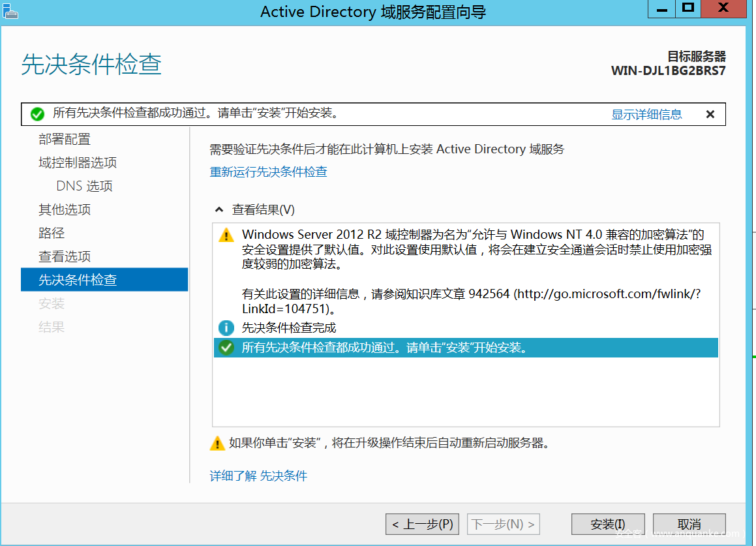
Task: Click 取消 to cancel the wizard
Action: tap(689, 524)
